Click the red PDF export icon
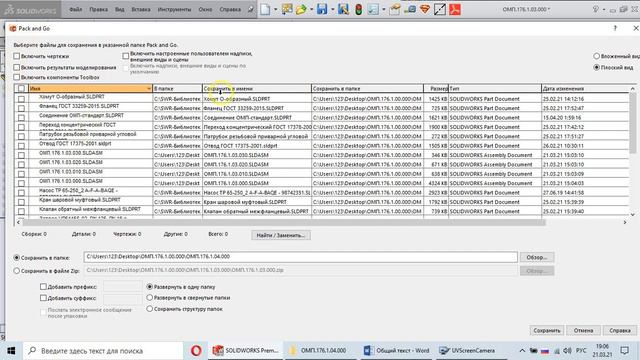 pyautogui.click(x=455, y=9)
